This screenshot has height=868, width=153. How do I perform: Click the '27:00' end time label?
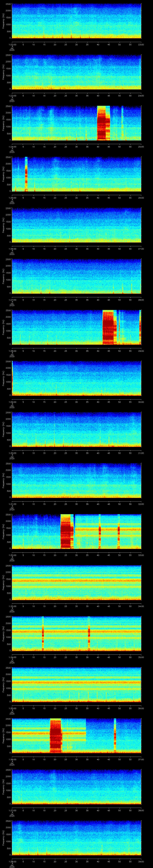coord(141,249)
